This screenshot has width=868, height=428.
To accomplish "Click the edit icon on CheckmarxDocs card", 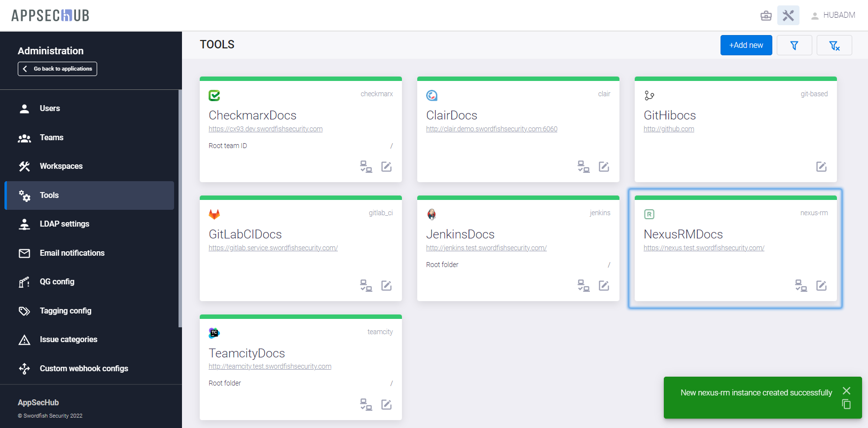I will (x=386, y=167).
